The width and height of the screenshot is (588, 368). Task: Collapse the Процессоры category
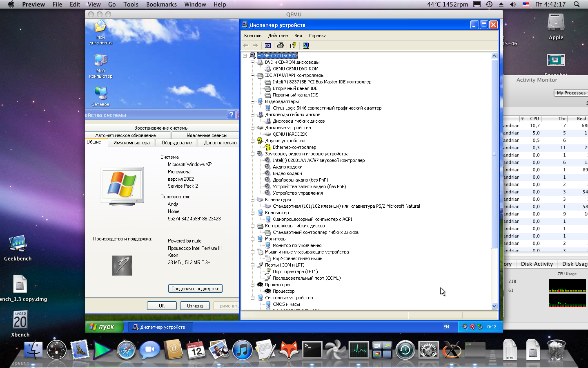(252, 285)
